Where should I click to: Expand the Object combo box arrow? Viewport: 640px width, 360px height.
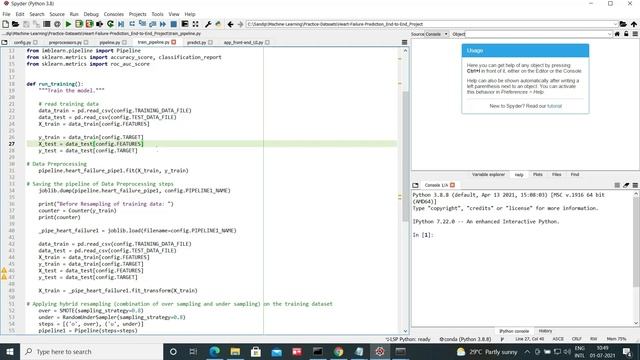coord(609,34)
